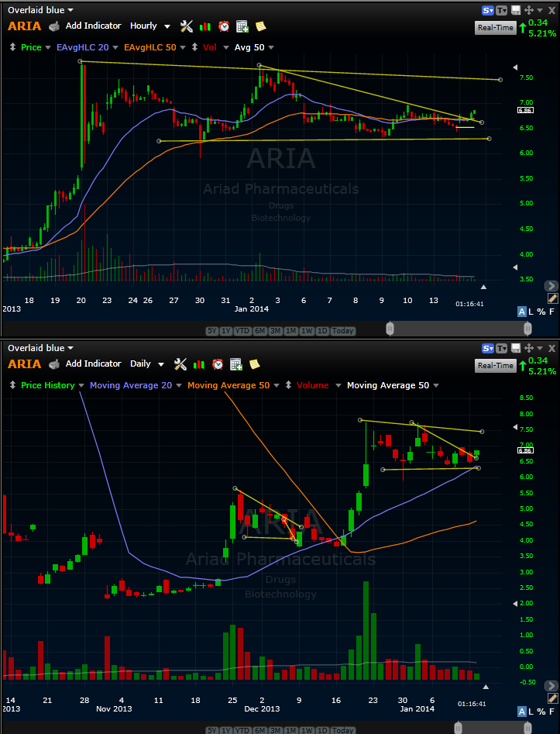Screen dimensions: 560x734
Task: Click left handle of Daily range slider
Action: click(x=458, y=728)
